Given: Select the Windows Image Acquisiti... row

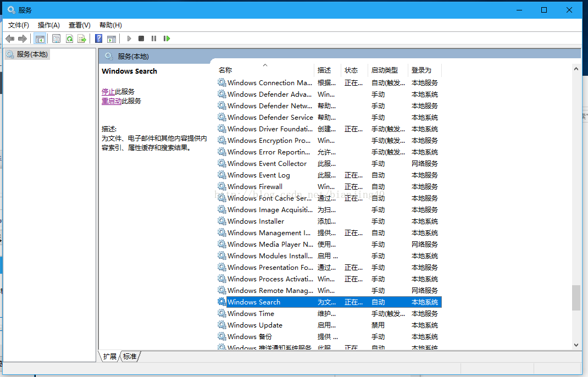Looking at the screenshot, I should pos(329,210).
